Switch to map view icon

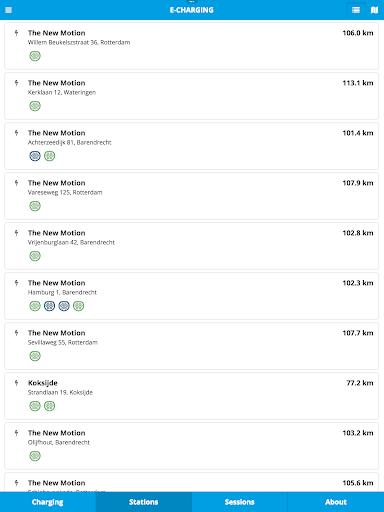tap(374, 10)
